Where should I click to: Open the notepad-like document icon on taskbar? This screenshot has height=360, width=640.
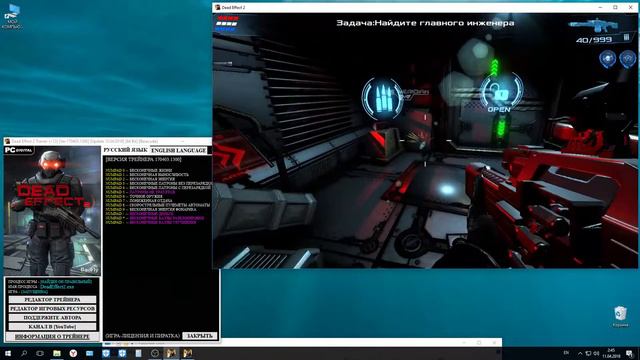click(138, 353)
